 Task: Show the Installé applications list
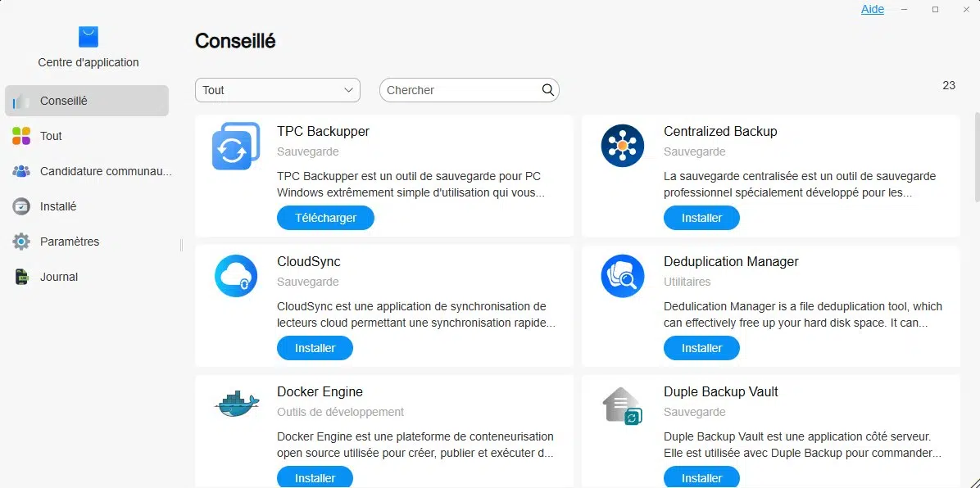point(87,206)
